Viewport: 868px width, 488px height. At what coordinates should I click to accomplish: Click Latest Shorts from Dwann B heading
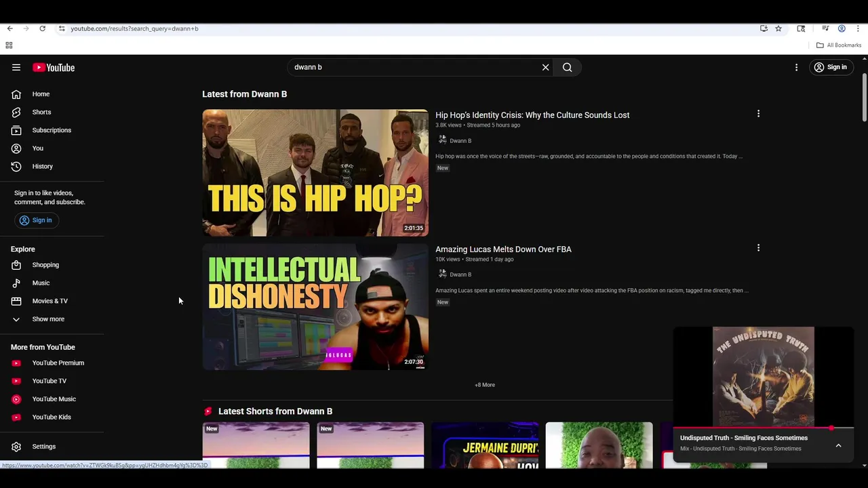click(x=275, y=411)
